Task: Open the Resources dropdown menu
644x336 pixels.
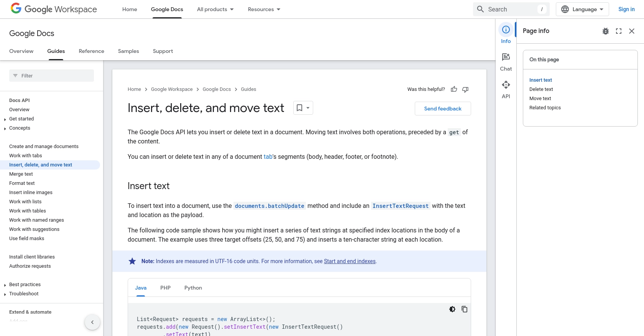Action: pyautogui.click(x=264, y=9)
